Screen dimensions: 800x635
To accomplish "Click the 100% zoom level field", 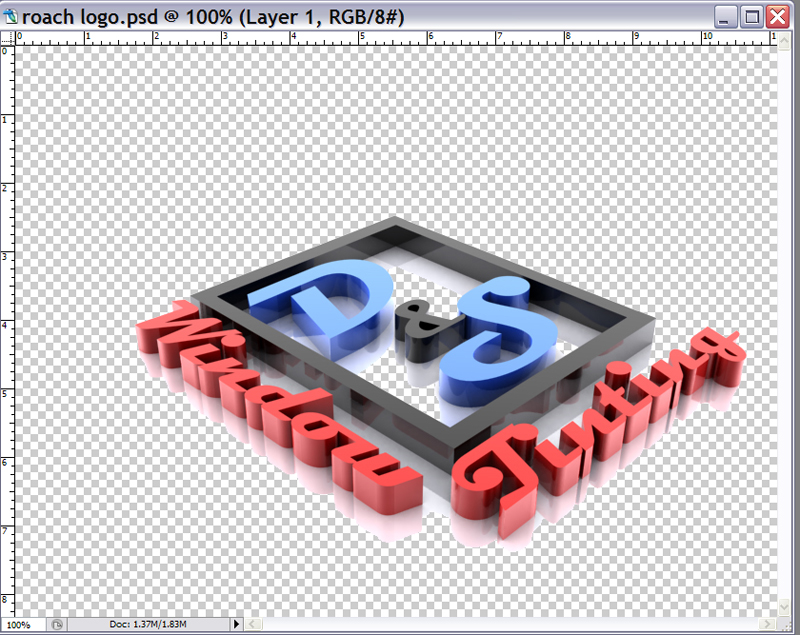I will (x=23, y=624).
